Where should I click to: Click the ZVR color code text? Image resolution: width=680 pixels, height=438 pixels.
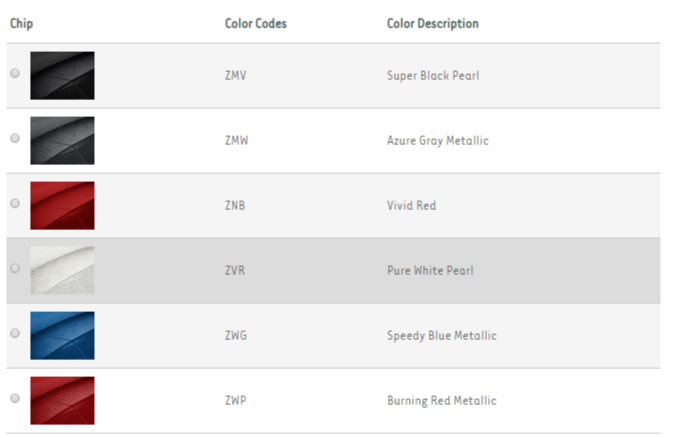(236, 271)
